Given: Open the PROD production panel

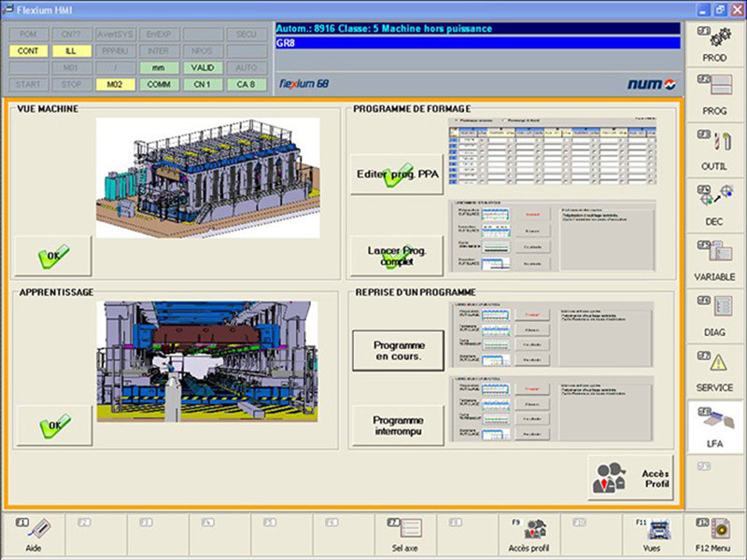Looking at the screenshot, I should [x=714, y=45].
